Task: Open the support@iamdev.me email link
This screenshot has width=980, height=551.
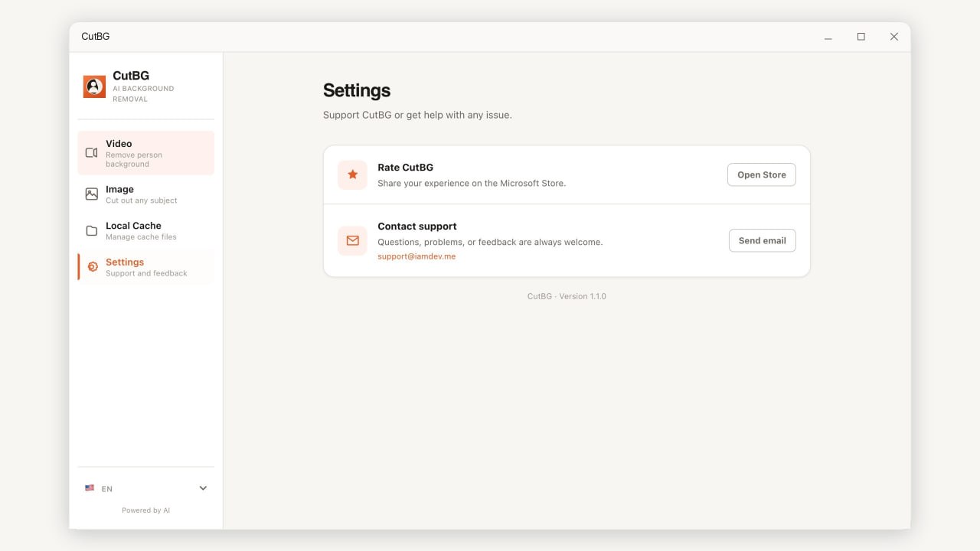Action: pos(416,256)
